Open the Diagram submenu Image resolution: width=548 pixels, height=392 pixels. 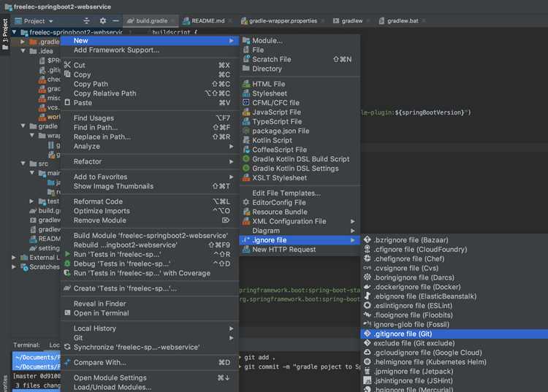tap(300, 231)
